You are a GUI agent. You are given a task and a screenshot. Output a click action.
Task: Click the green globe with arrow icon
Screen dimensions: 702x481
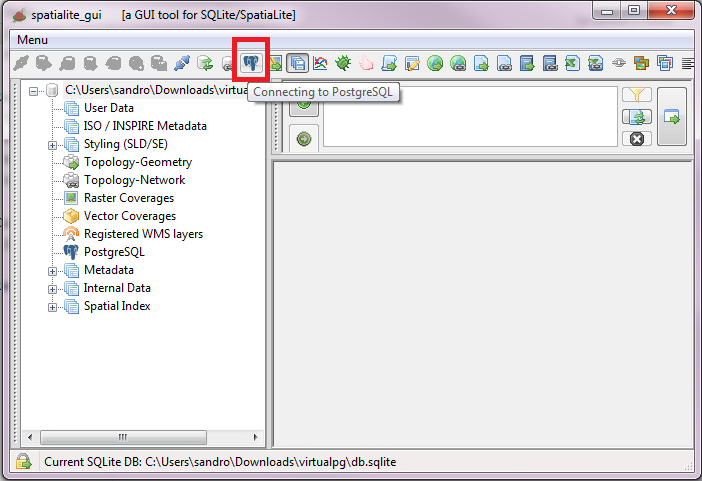(435, 63)
